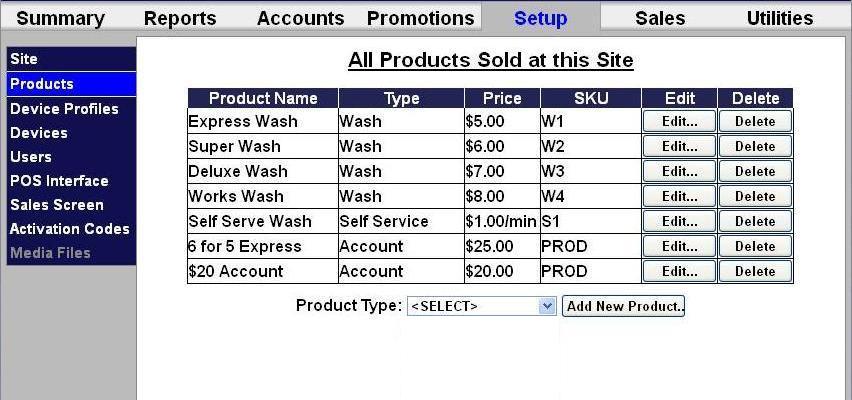Select Device Profiles in the sidebar

[x=64, y=108]
